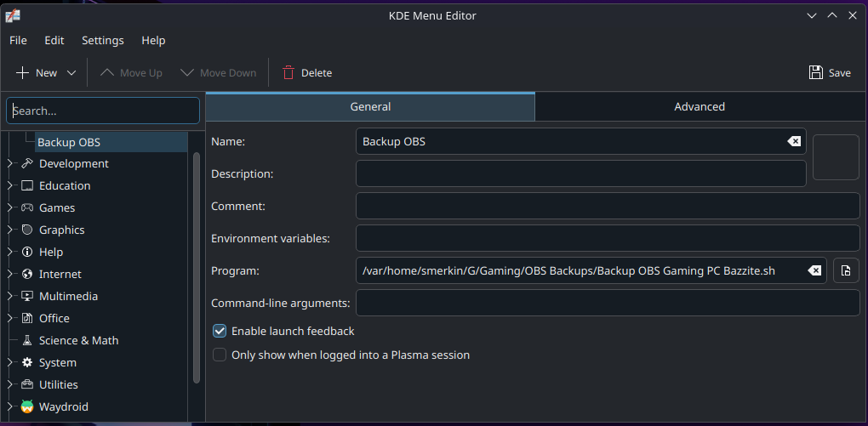This screenshot has width=868, height=426.
Task: Expand the System category tree node
Action: coord(10,362)
